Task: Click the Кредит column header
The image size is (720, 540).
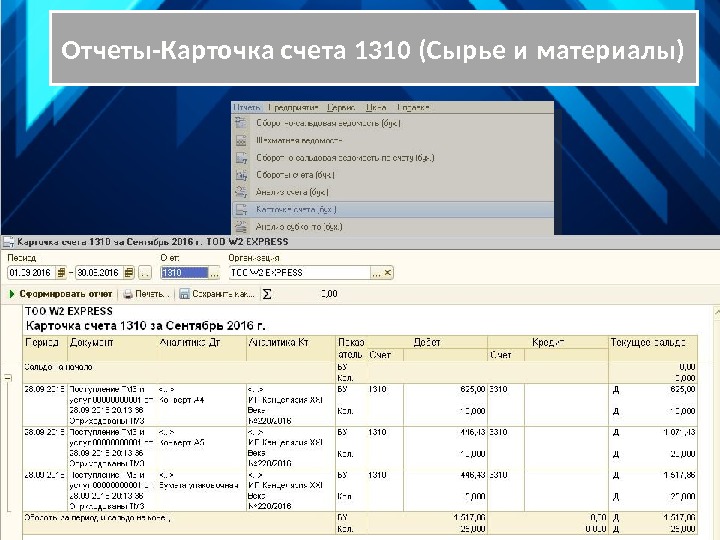Action: pos(547,343)
